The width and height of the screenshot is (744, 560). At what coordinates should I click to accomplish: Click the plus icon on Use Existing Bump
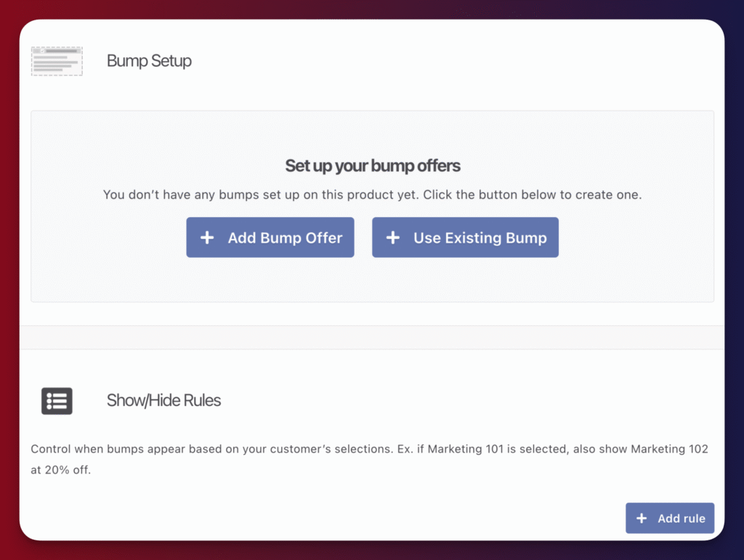[393, 238]
